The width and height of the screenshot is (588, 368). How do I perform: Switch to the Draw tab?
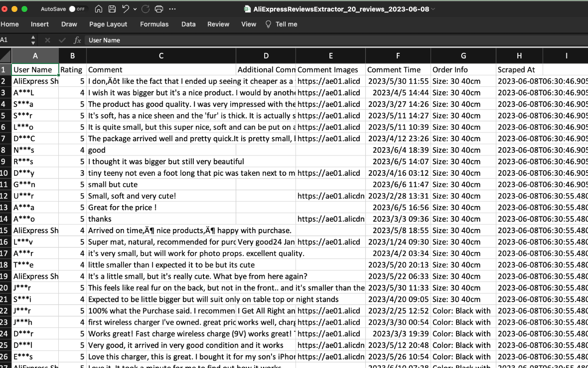69,24
